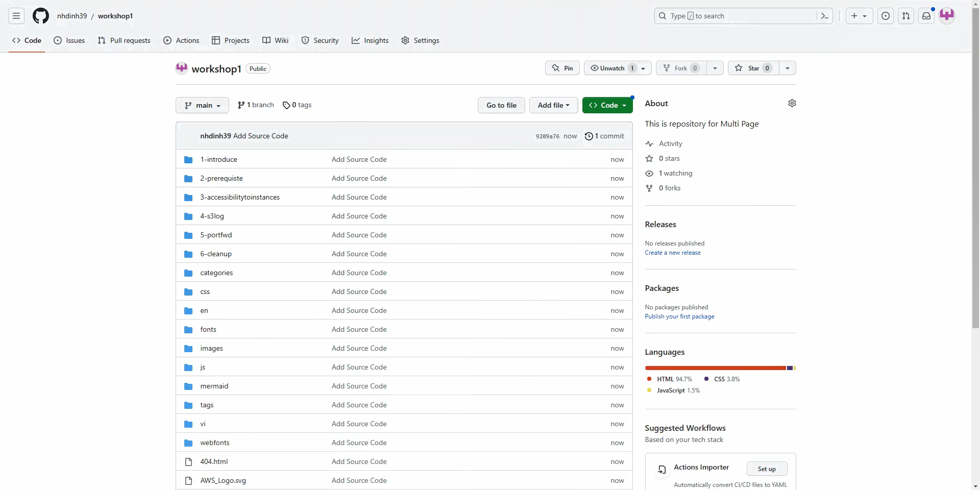
Task: Follow the Create a new release link
Action: pyautogui.click(x=672, y=253)
